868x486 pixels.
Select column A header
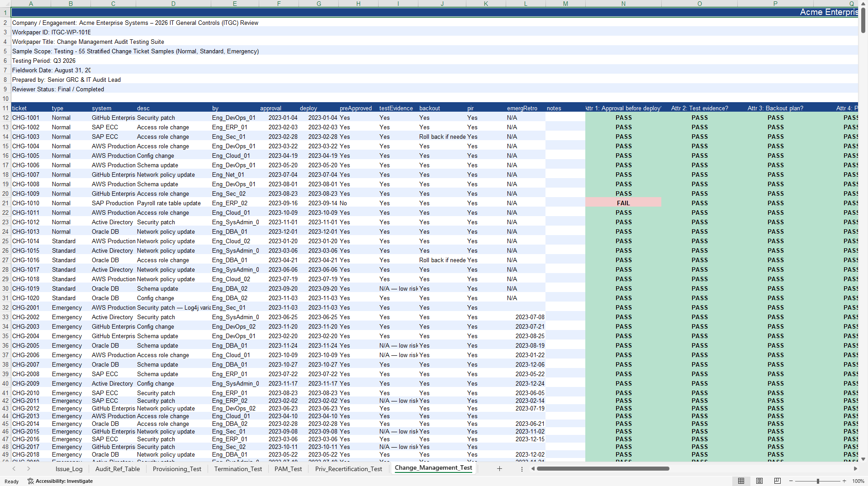(31, 4)
